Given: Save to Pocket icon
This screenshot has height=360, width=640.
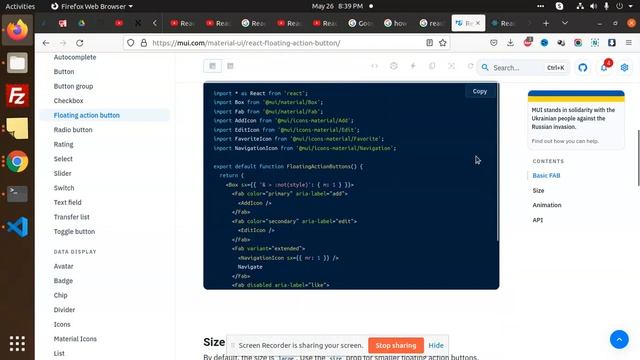Looking at the screenshot, I should [493, 43].
